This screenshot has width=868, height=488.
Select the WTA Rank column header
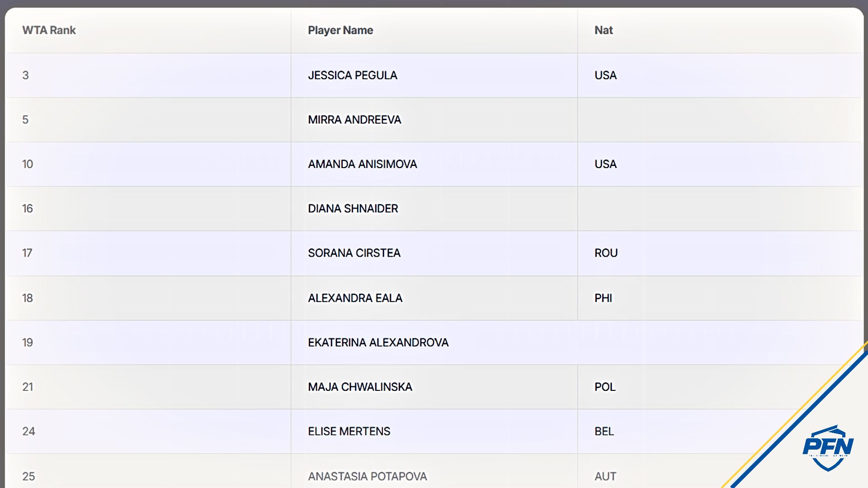point(49,30)
